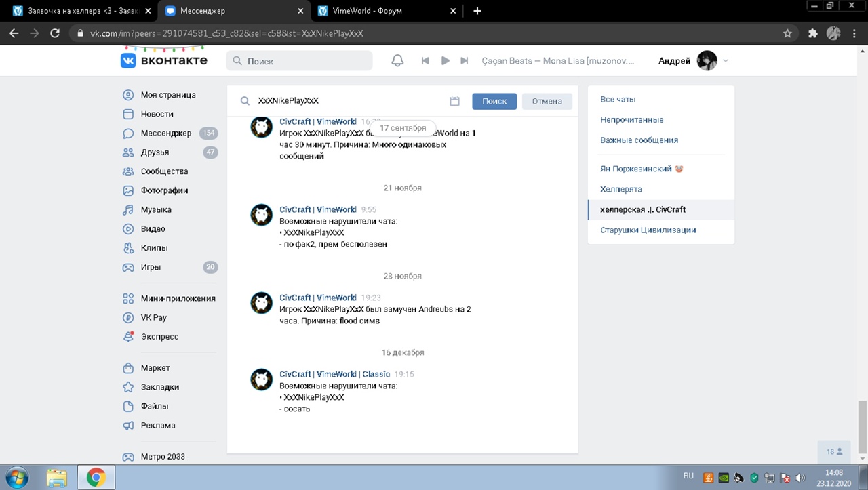Play previous track in header player

[x=425, y=60]
